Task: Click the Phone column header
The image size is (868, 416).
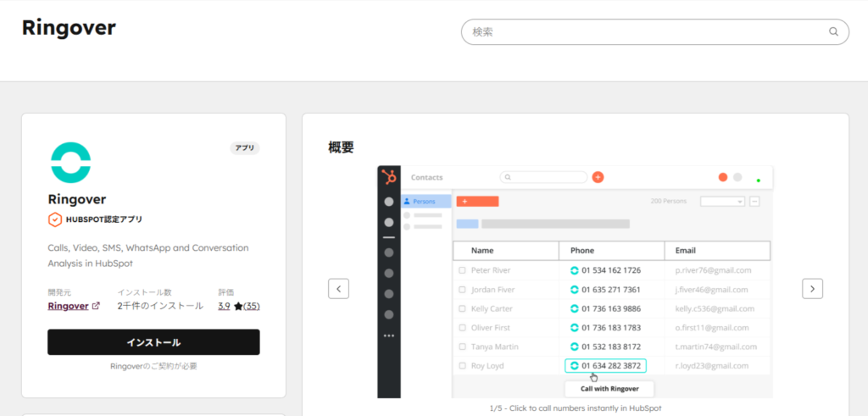Action: click(612, 251)
